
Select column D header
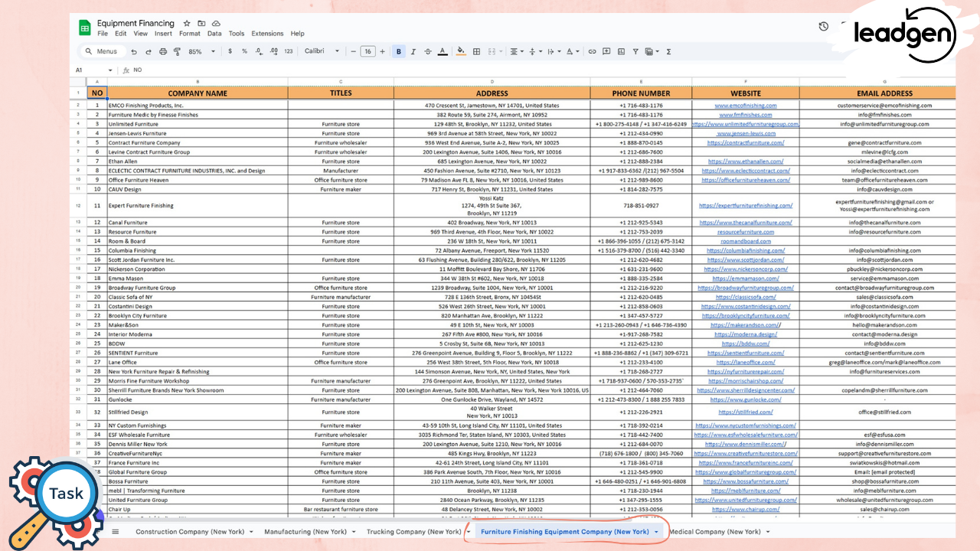[492, 81]
